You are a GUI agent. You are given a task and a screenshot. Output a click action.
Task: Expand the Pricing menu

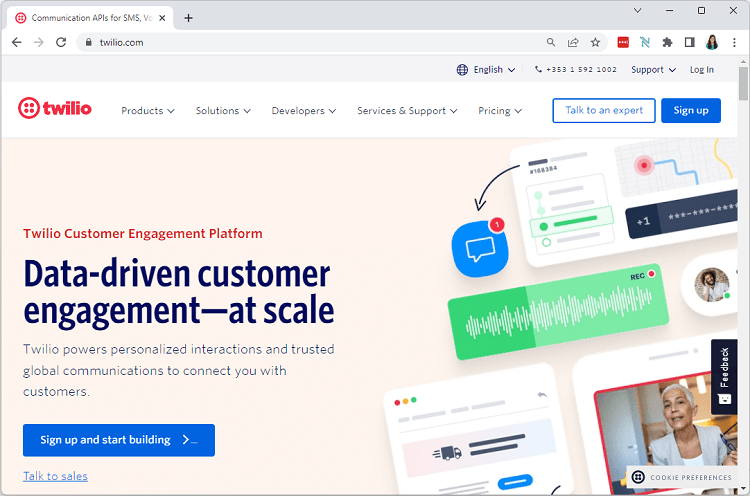[500, 110]
